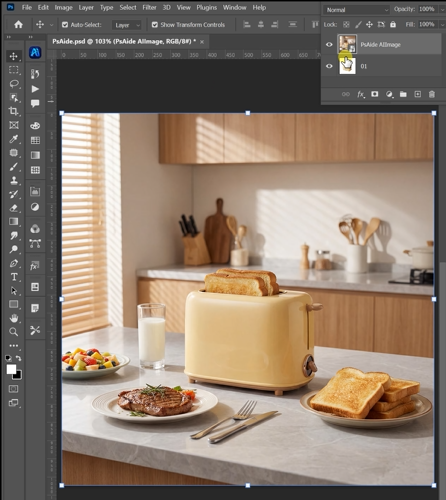Viewport: 446px width, 500px height.
Task: Select the Dodge tool
Action: point(14,249)
